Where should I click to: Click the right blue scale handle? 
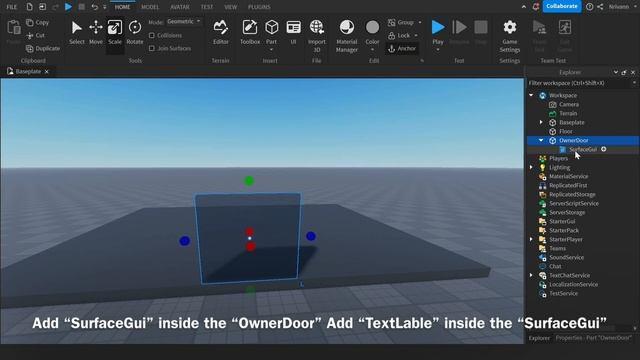click(x=311, y=236)
